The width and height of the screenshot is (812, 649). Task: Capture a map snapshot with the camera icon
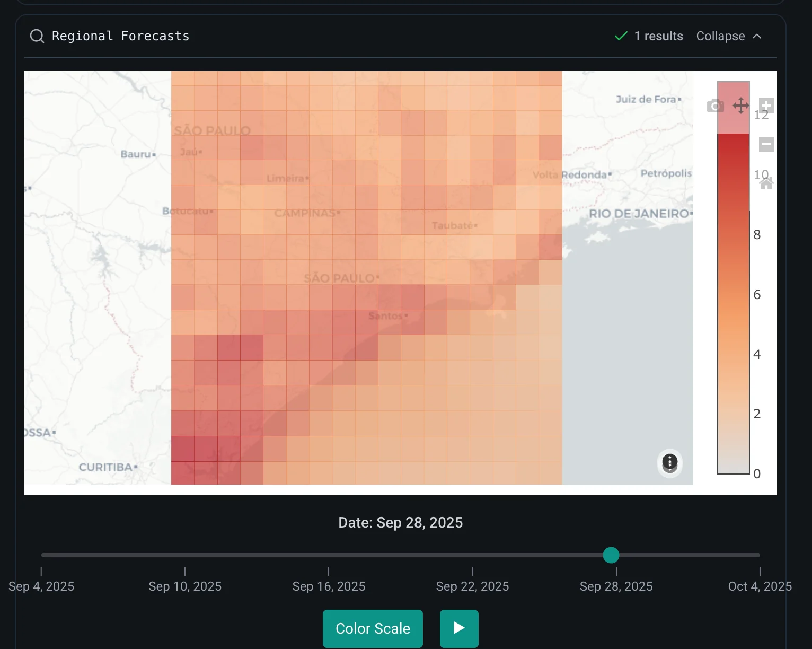click(715, 106)
